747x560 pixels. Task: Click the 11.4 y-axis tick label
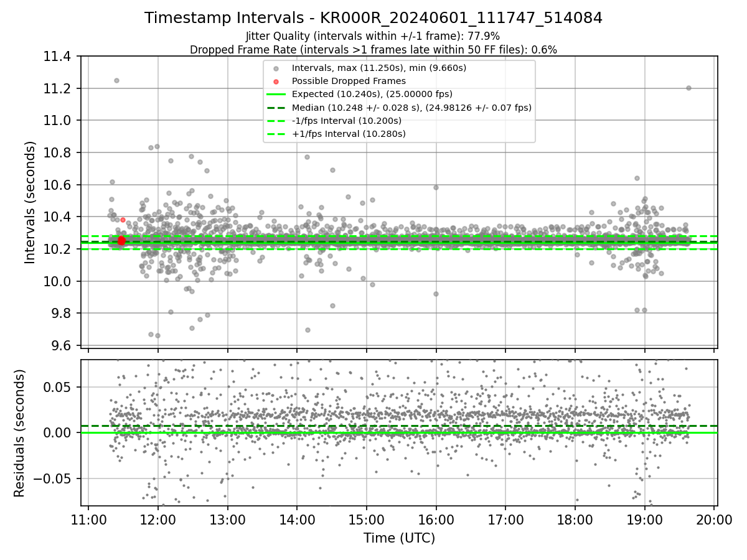coord(59,57)
